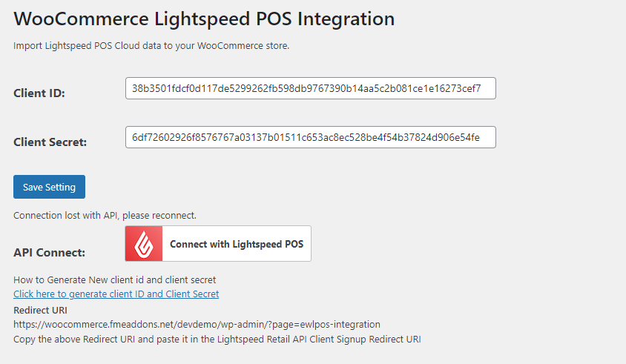Open the generate client ID and Secret link
The image size is (626, 364).
116,294
